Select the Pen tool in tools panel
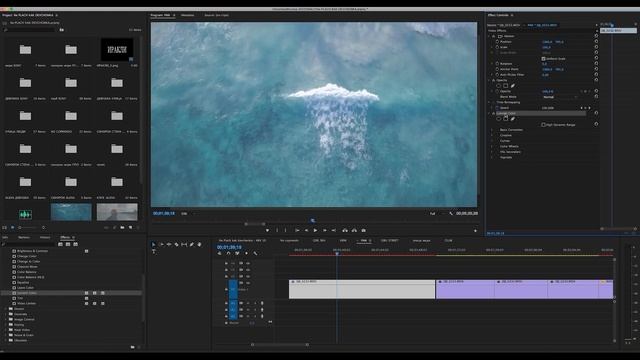The height and width of the screenshot is (360, 640). tap(192, 244)
